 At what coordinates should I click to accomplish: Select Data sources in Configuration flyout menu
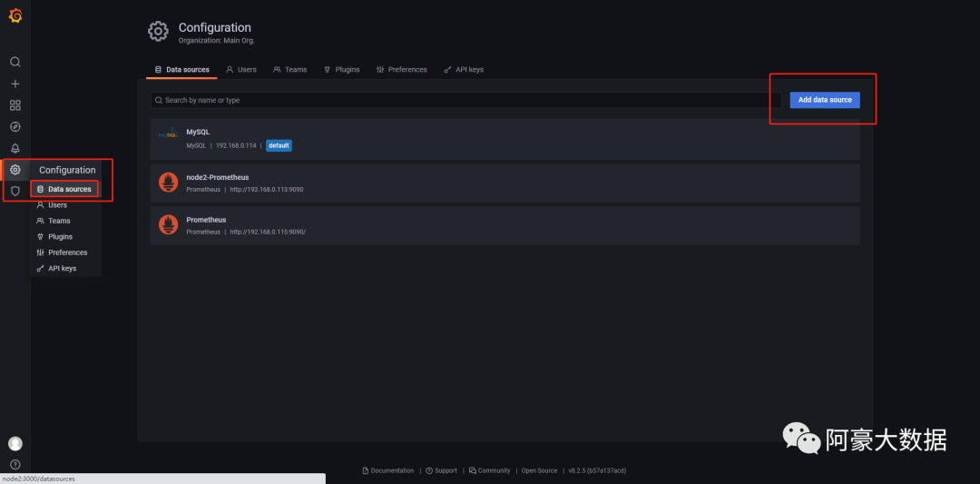(64, 189)
